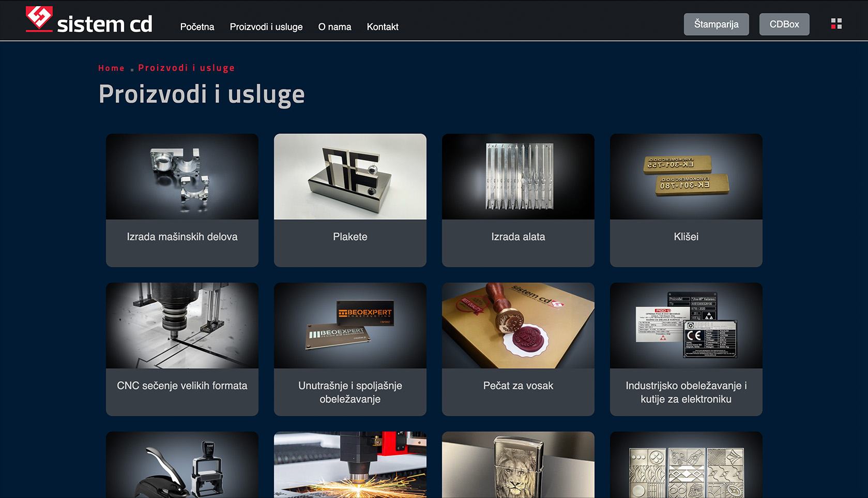Click the industrial label plates image
This screenshot has width=868, height=498.
[x=686, y=326]
